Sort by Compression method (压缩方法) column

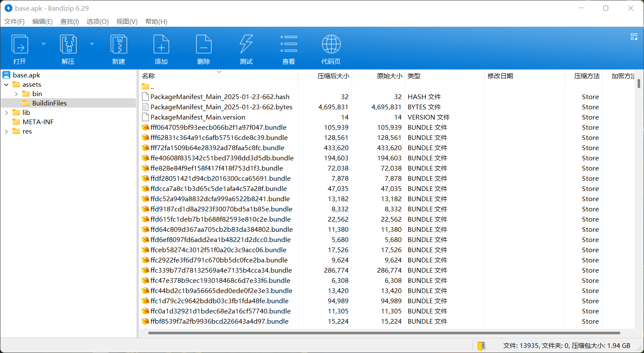587,76
